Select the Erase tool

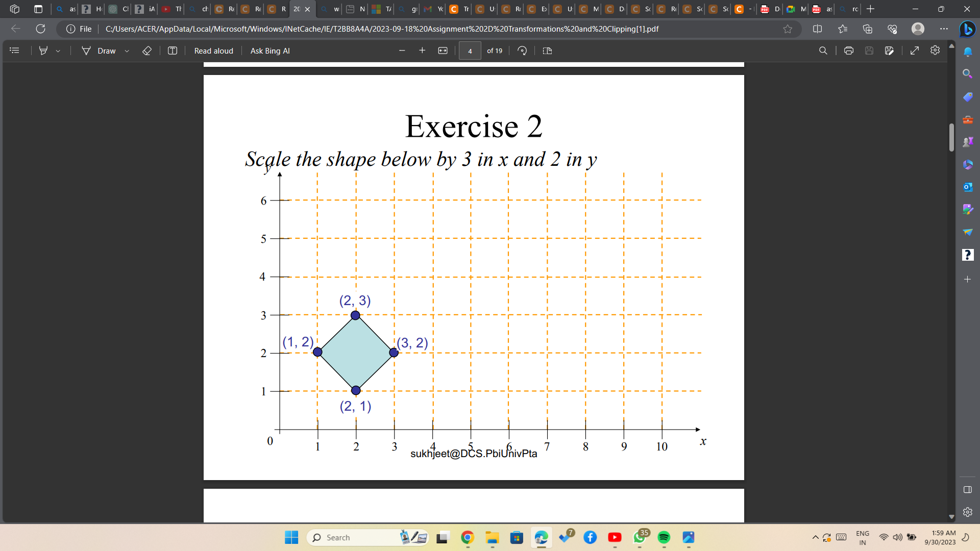[147, 51]
